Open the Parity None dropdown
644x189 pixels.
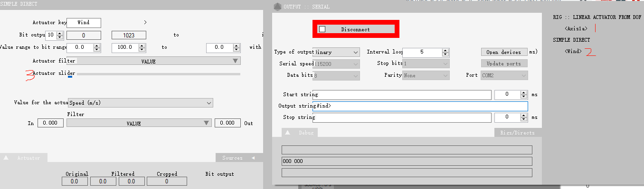(426, 75)
